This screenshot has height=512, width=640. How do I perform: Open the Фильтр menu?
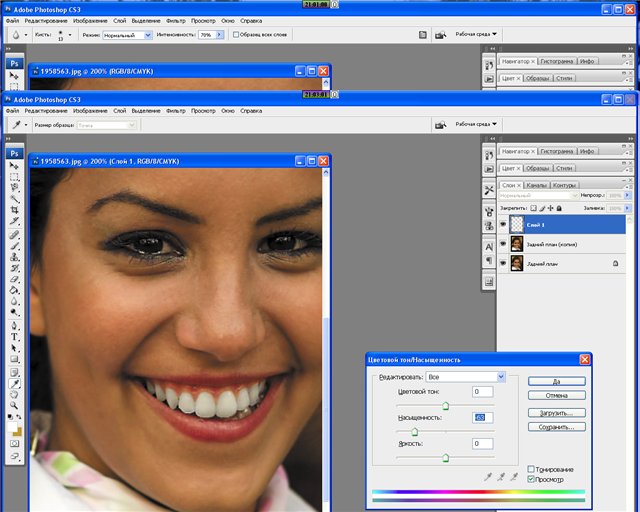pos(176,110)
